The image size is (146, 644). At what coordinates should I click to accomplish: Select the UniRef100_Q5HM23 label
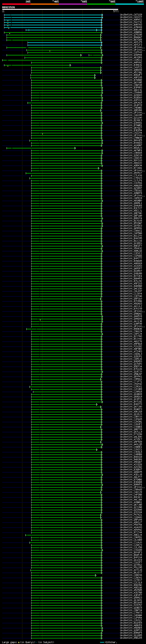click(131, 597)
